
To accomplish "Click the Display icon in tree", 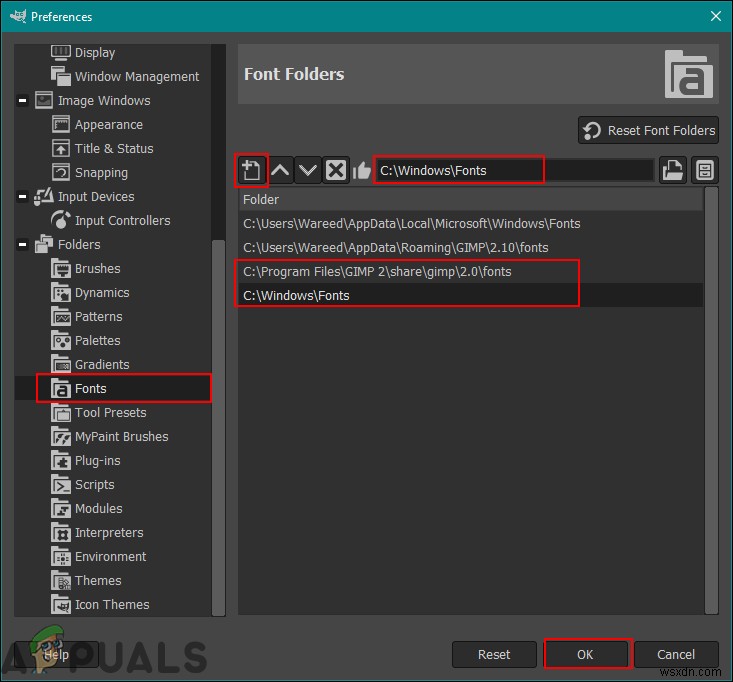I will coord(61,52).
